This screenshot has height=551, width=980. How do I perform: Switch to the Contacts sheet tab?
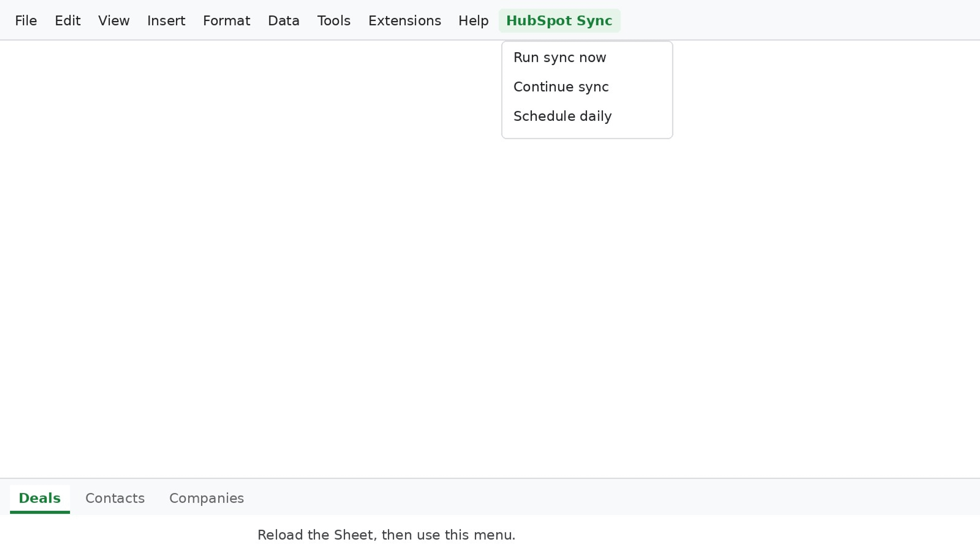[x=115, y=499]
